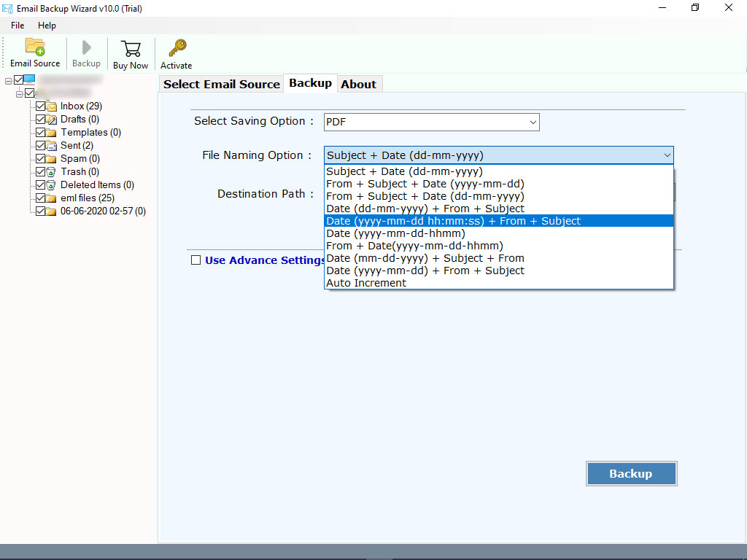Select Sent (2) tree item
Screen dimensions: 747x560
click(77, 146)
